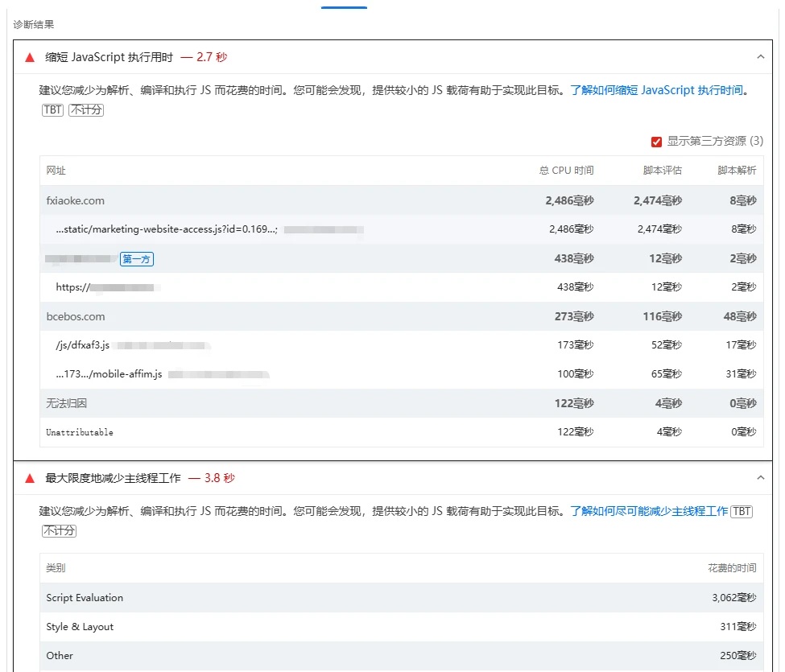Click the 缩短 JavaScript 执行用时 audit title
Viewport: 785px width, 672px height.
click(109, 57)
